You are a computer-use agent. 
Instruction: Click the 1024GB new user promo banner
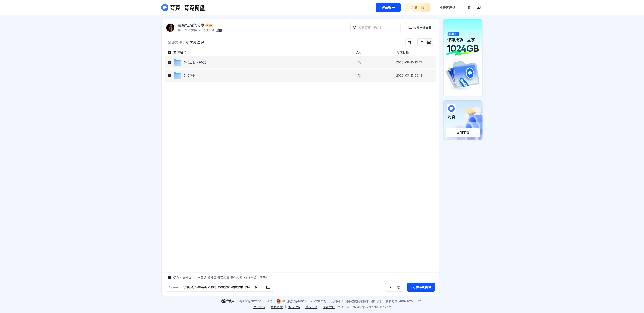tap(463, 58)
